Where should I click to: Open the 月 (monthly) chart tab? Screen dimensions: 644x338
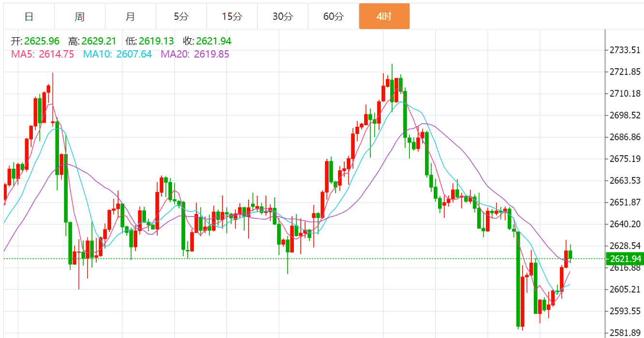131,16
